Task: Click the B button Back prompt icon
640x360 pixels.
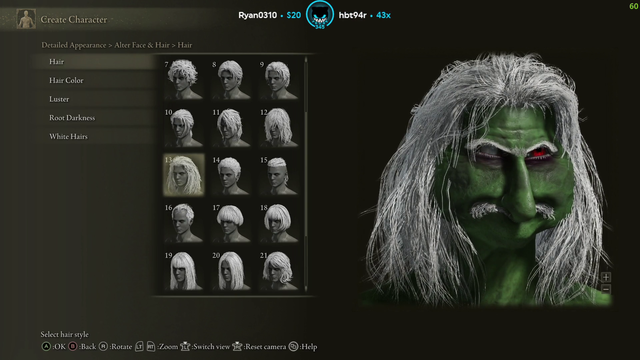Action: 73,347
